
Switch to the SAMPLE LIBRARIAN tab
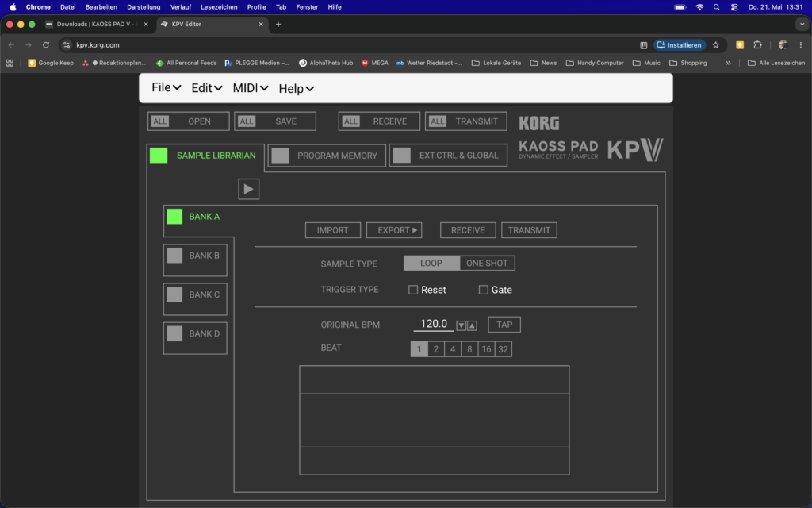[205, 156]
